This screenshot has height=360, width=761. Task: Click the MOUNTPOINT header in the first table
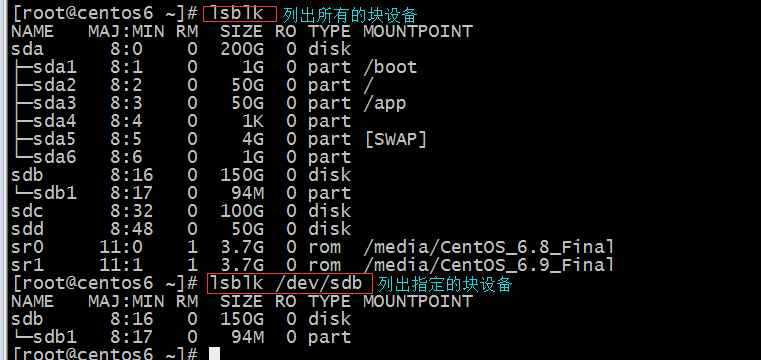pyautogui.click(x=418, y=32)
